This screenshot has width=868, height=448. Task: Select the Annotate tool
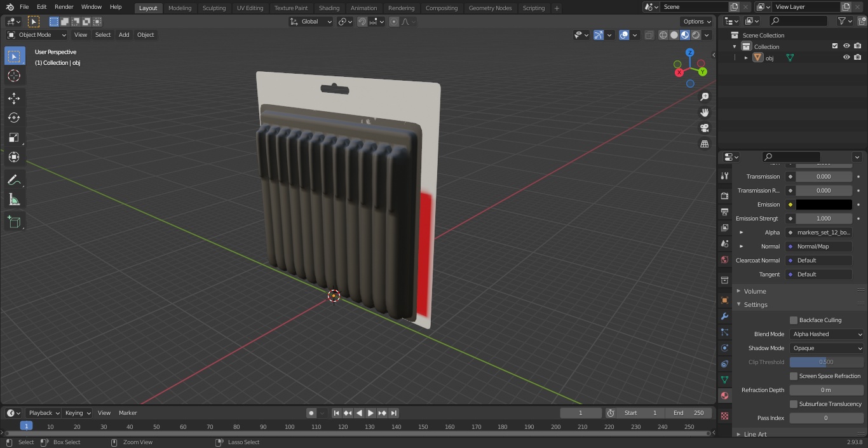(14, 180)
